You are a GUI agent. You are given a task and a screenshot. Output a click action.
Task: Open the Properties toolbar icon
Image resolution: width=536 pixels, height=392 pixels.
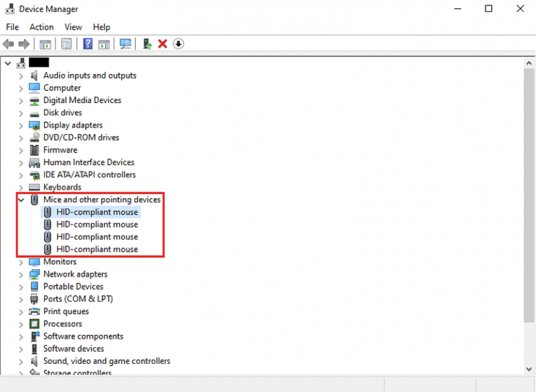tap(66, 44)
